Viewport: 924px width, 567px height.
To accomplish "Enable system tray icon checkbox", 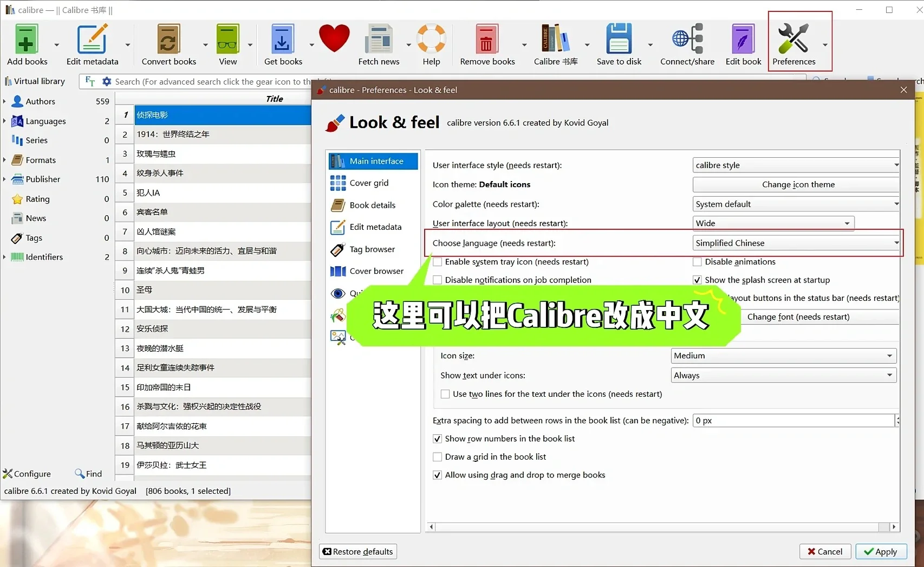I will click(438, 262).
